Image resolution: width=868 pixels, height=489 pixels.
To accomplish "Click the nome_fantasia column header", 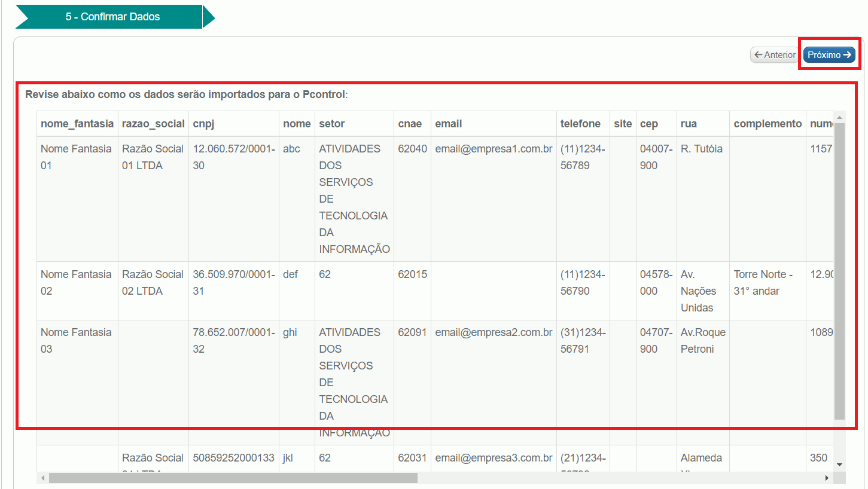I will click(77, 124).
